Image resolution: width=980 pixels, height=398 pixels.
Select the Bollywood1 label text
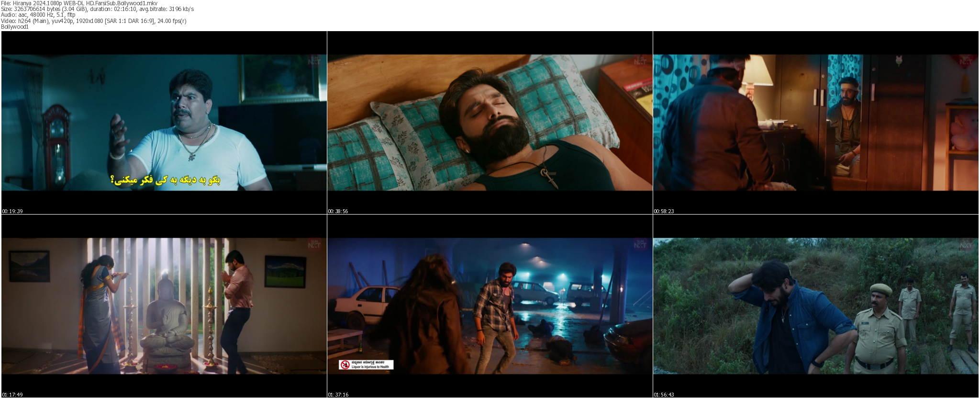(15, 27)
